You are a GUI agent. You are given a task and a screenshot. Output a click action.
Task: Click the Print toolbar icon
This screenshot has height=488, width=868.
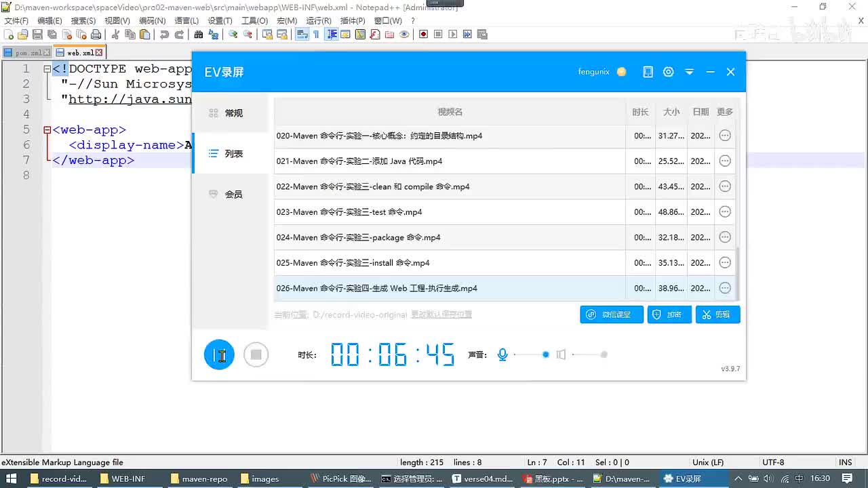pyautogui.click(x=96, y=35)
